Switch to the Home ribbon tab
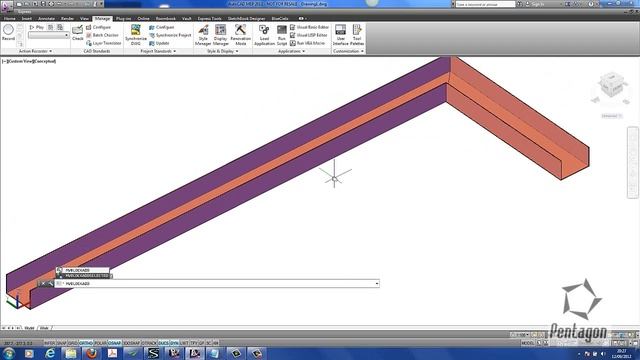The width and height of the screenshot is (640, 360). click(x=9, y=18)
